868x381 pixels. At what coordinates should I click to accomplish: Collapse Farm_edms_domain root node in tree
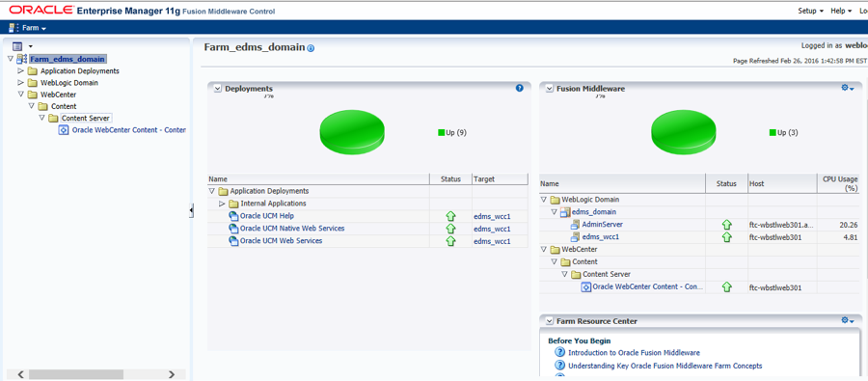point(10,59)
